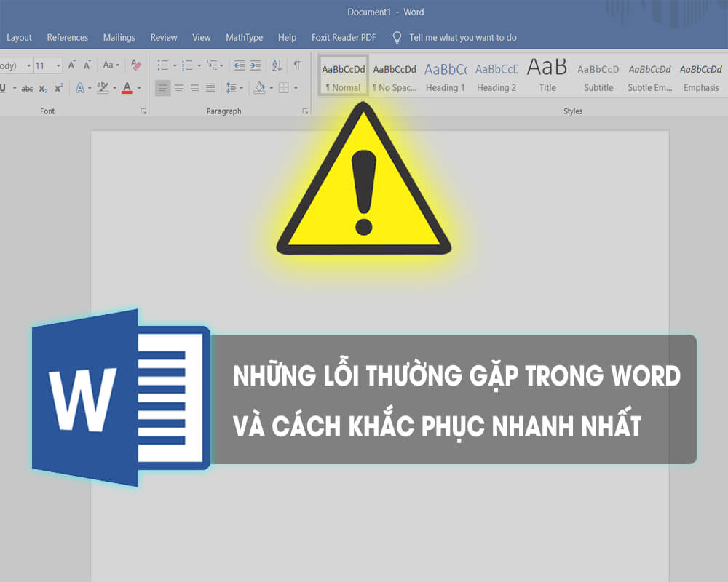728x582 pixels.
Task: Expand the shading color arrow
Action: tap(271, 88)
